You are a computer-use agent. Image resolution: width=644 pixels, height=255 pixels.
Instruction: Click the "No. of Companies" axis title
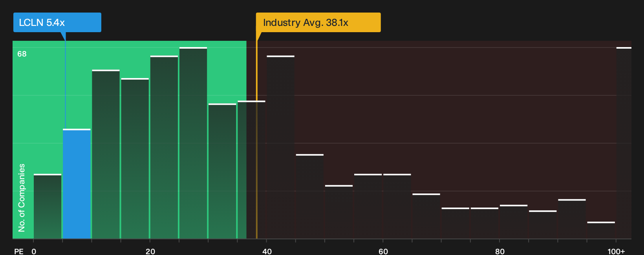[x=22, y=198]
